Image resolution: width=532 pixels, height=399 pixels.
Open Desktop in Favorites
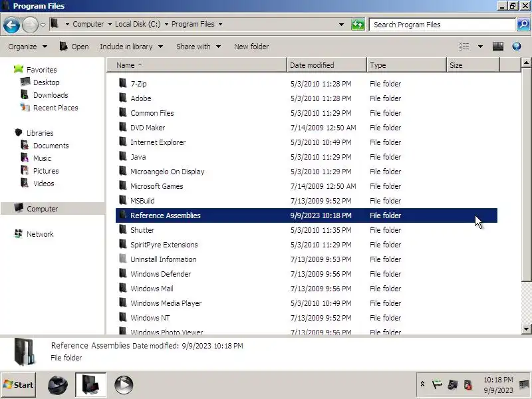coord(46,82)
